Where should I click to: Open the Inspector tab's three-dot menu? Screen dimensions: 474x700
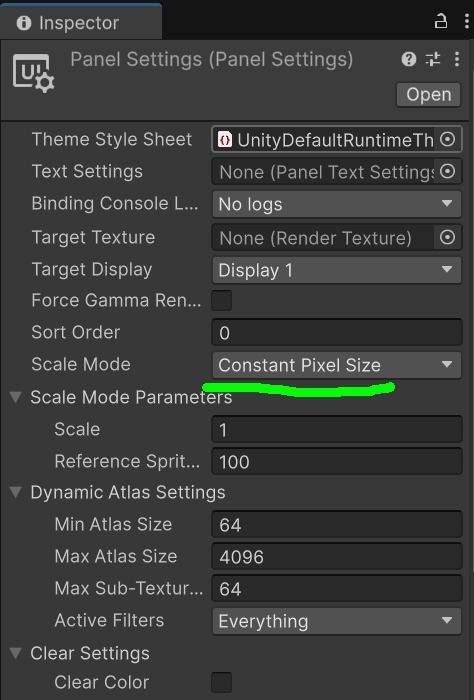click(x=466, y=21)
